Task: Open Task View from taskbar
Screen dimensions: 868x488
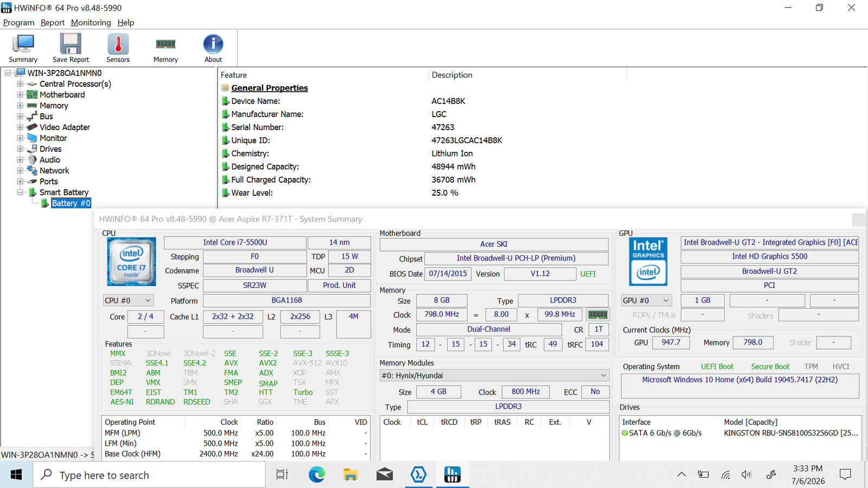Action: 282,475
